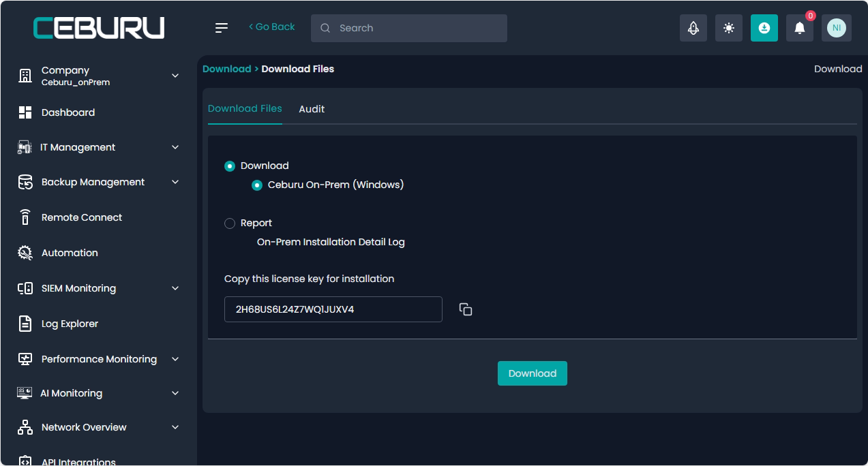Screen dimensions: 868x466
Task: Click the teal Download button
Action: [x=533, y=373]
